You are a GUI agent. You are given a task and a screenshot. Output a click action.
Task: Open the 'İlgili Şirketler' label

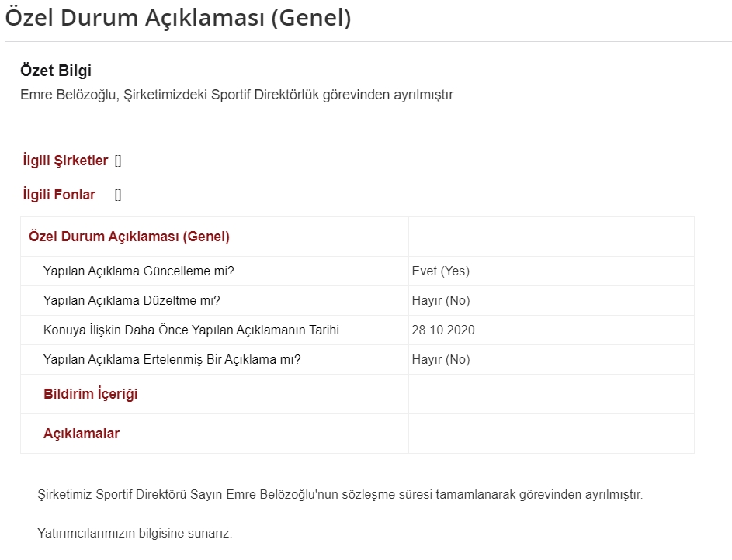(x=65, y=161)
